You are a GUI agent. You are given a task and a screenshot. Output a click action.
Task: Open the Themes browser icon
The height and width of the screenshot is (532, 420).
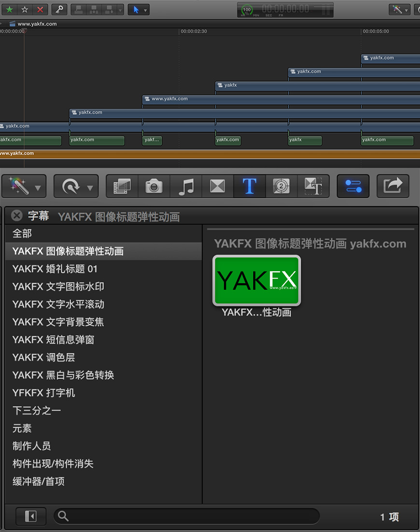click(x=313, y=186)
